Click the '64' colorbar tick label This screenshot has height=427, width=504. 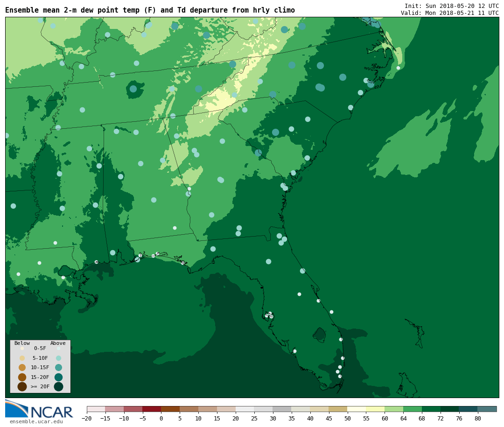(403, 418)
